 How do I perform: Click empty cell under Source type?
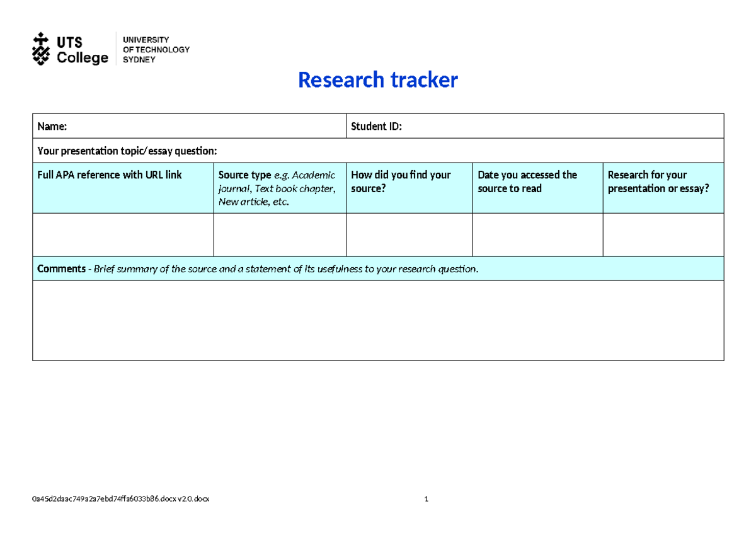(x=280, y=234)
